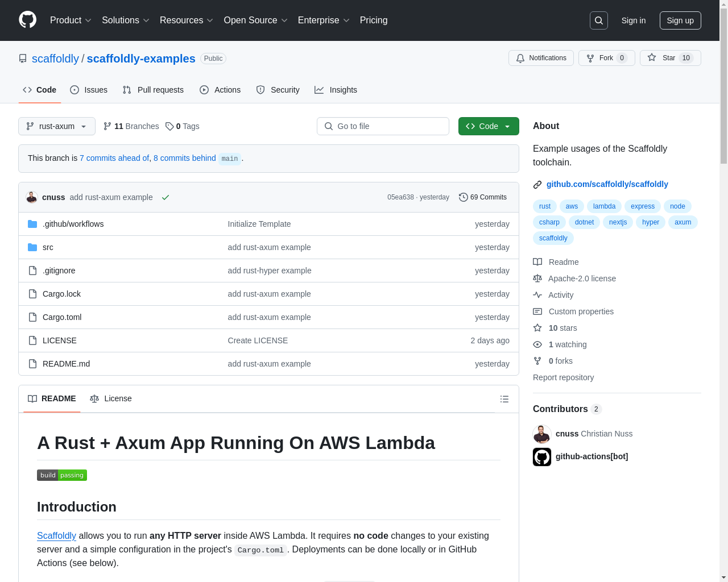The height and width of the screenshot is (582, 728).
Task: Click the Apache-2.0 license scale icon
Action: pos(537,278)
